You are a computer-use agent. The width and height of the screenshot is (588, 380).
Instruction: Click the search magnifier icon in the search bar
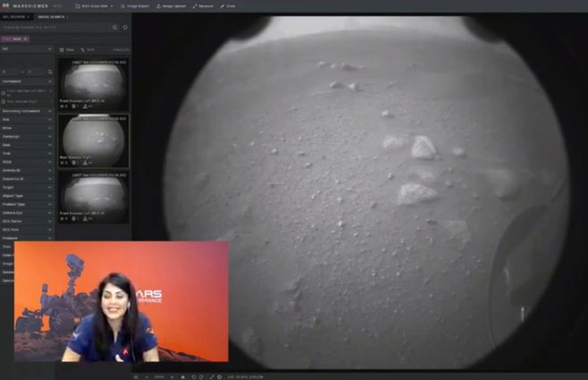[x=114, y=28]
